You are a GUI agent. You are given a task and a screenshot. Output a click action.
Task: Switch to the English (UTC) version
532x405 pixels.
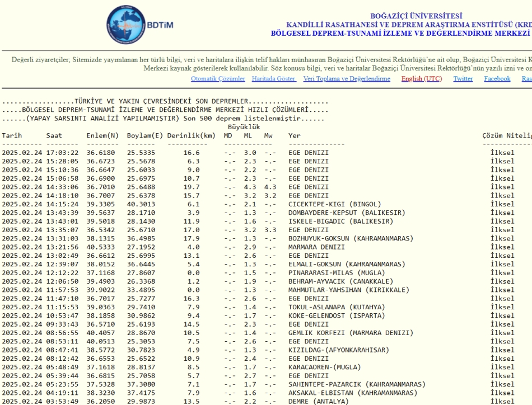coord(421,78)
